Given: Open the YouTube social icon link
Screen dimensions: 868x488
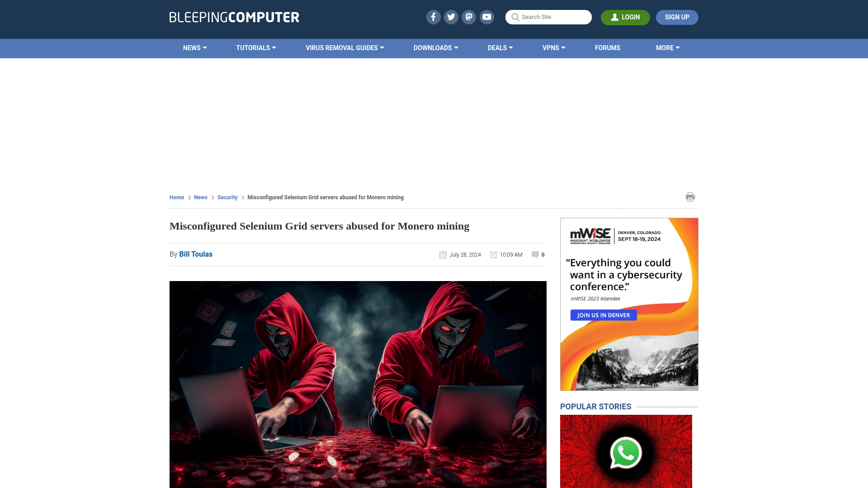Looking at the screenshot, I should (x=487, y=17).
